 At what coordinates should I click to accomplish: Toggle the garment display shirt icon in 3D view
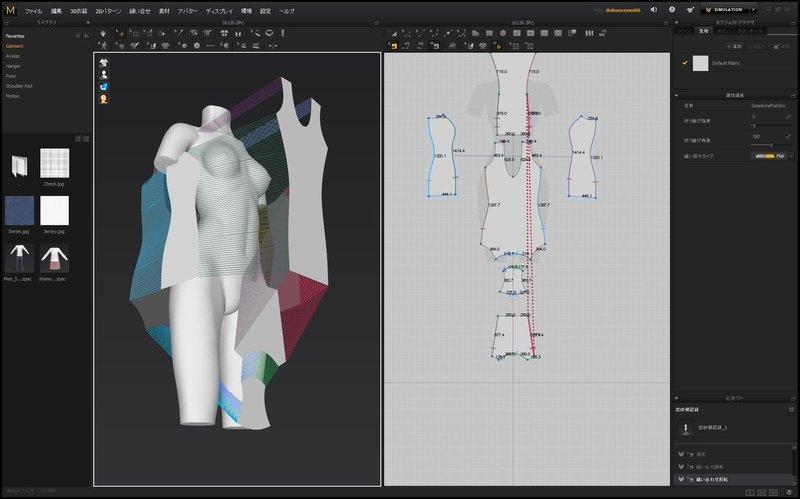[104, 63]
